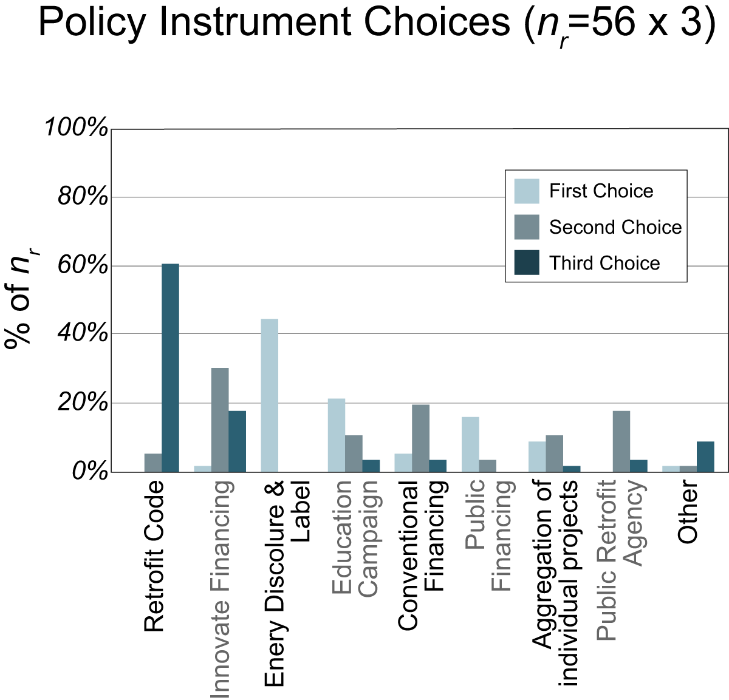The width and height of the screenshot is (729, 700).
Task: Click the "Other" x-axis category label
Action: coord(688,511)
